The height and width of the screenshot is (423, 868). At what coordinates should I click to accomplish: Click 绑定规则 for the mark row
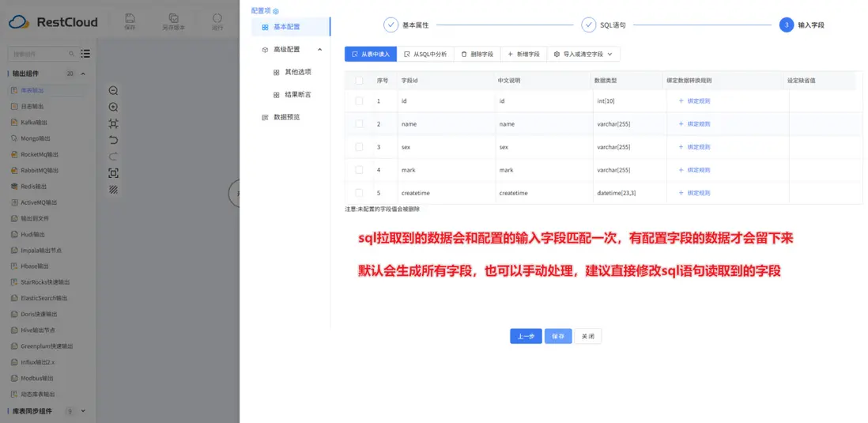tap(694, 170)
